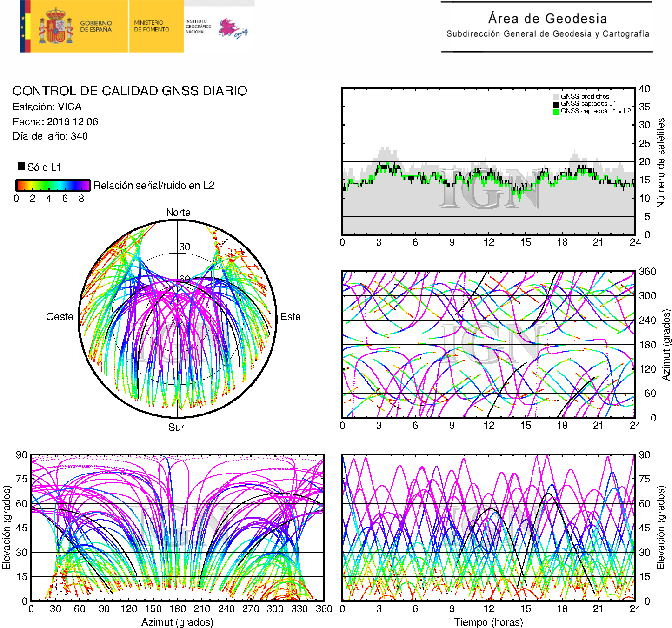Click the Número de satélites axis label
The image size is (672, 628).
(x=660, y=162)
